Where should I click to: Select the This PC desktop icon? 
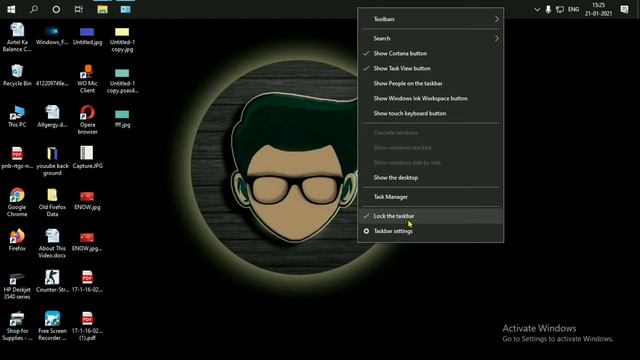point(17,116)
